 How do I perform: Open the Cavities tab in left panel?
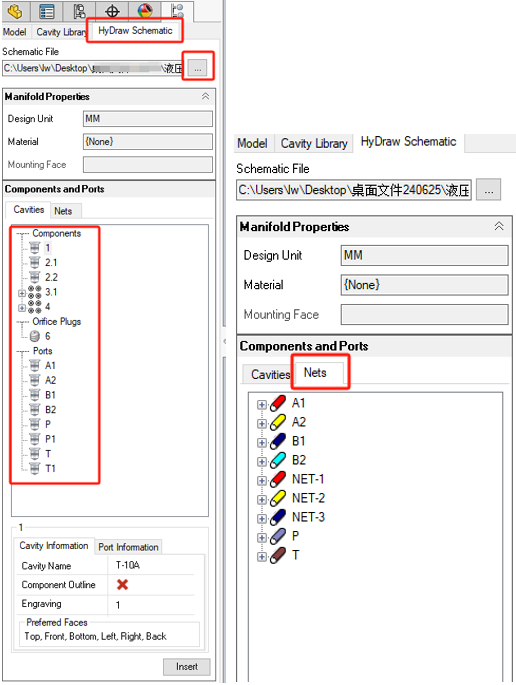tap(28, 210)
